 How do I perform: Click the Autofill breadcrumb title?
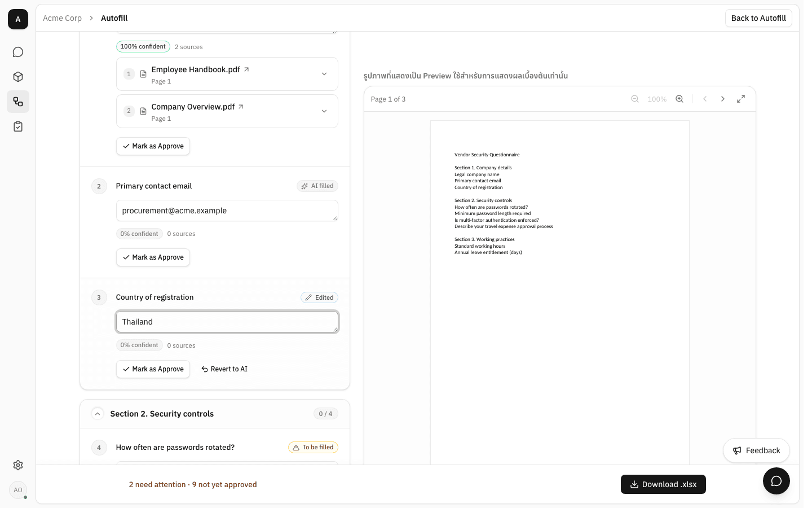[114, 18]
